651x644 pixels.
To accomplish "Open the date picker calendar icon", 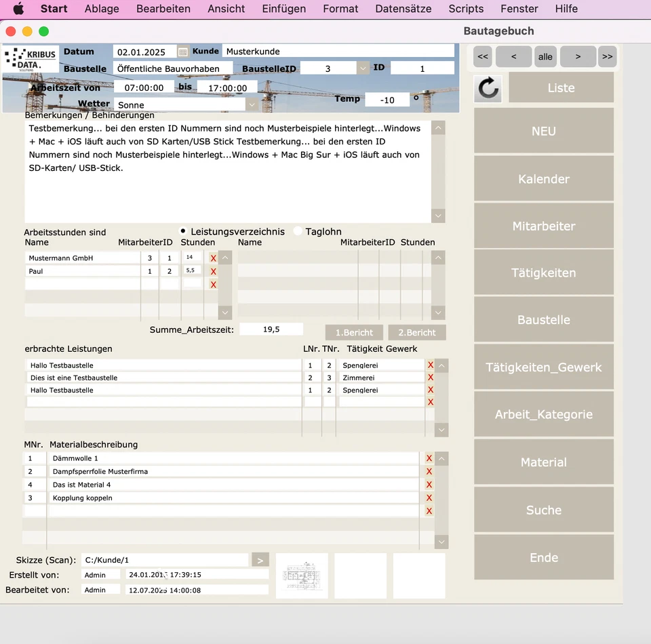I will [x=182, y=52].
